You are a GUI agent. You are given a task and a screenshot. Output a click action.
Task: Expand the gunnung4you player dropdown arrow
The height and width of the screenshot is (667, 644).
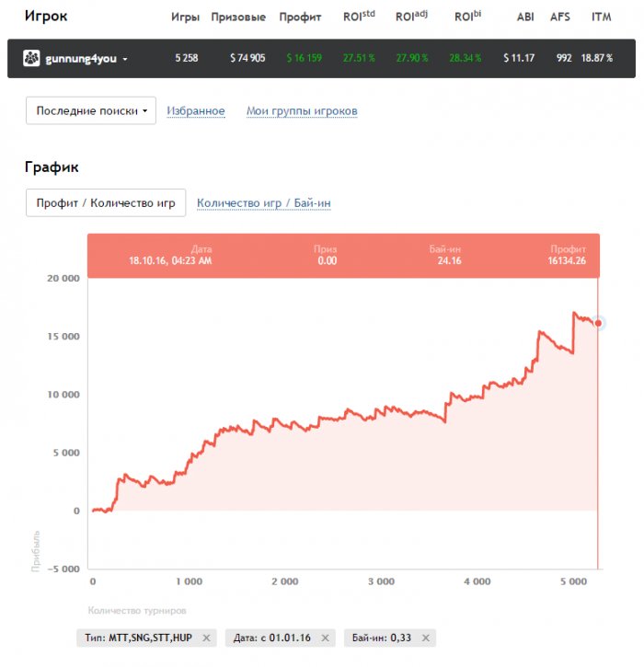point(125,60)
